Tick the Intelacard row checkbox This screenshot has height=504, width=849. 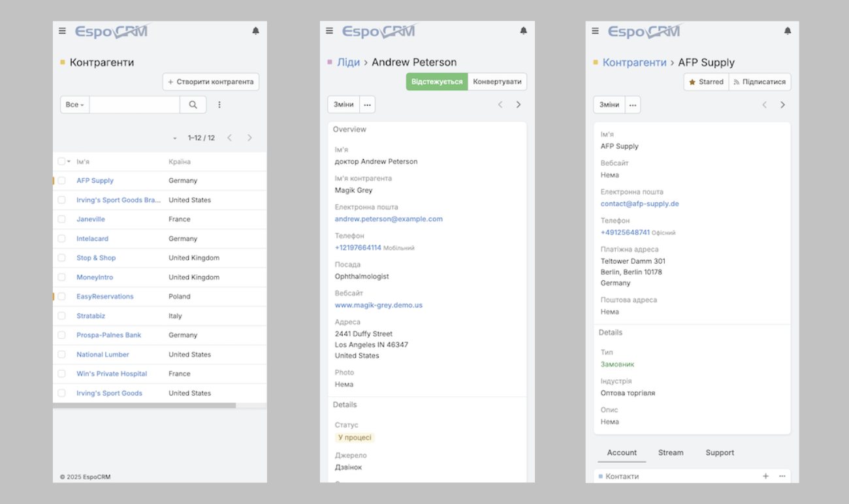pyautogui.click(x=61, y=239)
